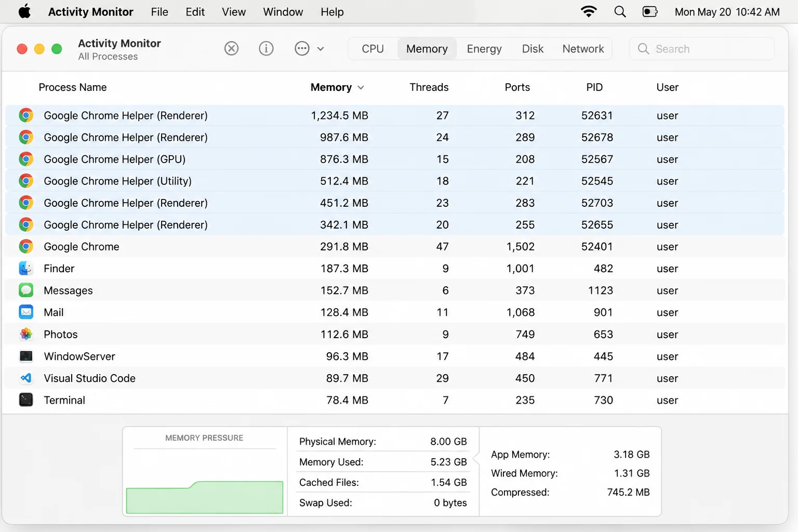Open the Window menu
This screenshot has height=532, width=798.
coord(283,12)
